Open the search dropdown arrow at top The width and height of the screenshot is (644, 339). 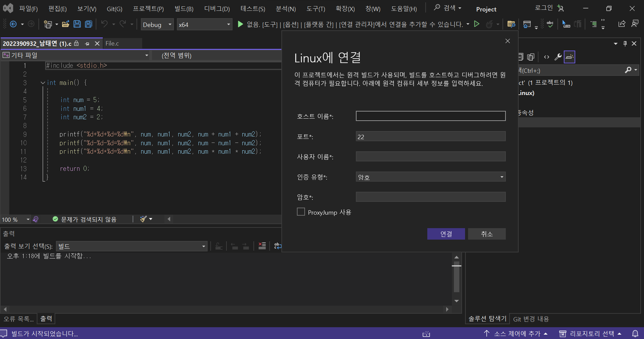coord(460,8)
